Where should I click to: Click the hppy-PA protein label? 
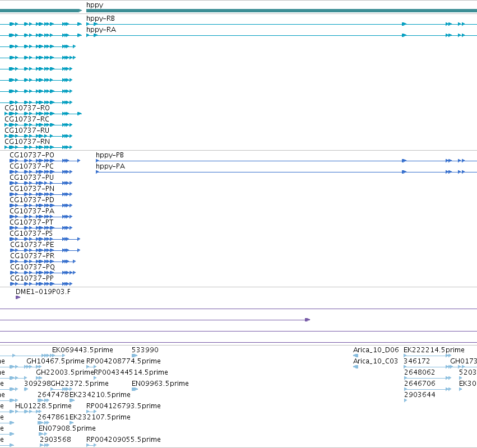pos(110,166)
